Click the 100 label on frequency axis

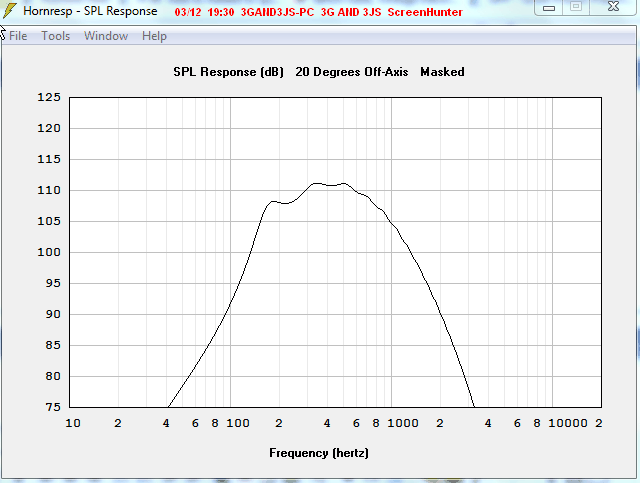238,423
